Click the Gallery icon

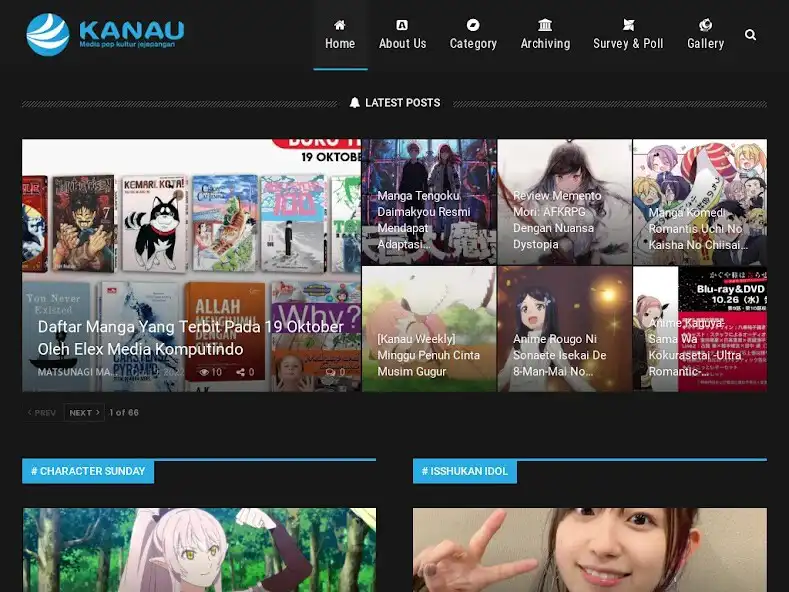tap(705, 25)
